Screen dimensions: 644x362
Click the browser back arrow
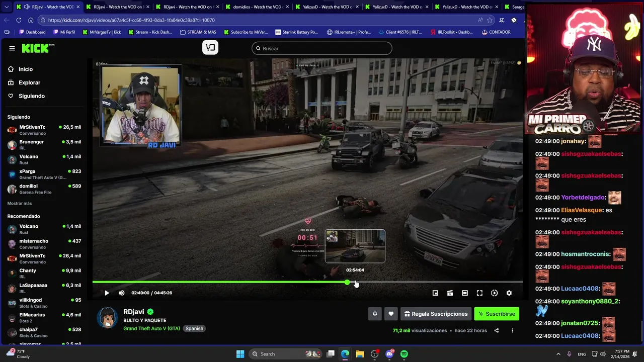point(7,20)
